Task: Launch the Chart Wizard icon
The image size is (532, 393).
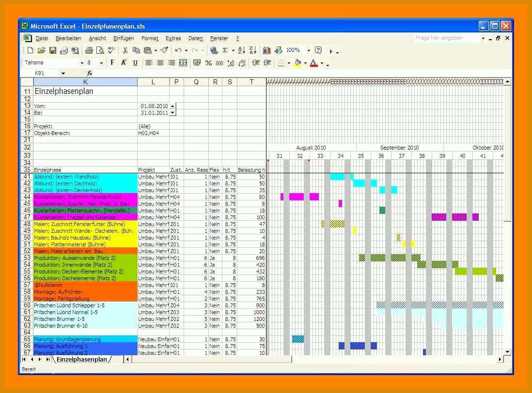Action: (x=266, y=50)
